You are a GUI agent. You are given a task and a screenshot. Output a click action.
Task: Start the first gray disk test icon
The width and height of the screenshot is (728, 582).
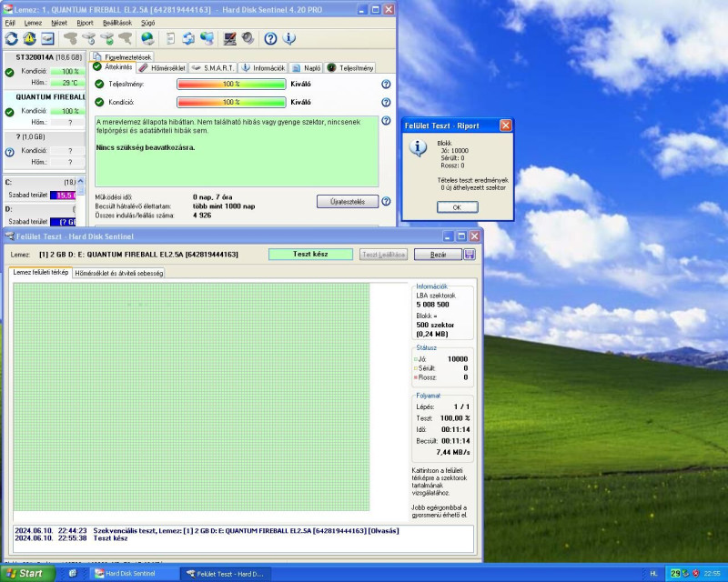(71, 38)
